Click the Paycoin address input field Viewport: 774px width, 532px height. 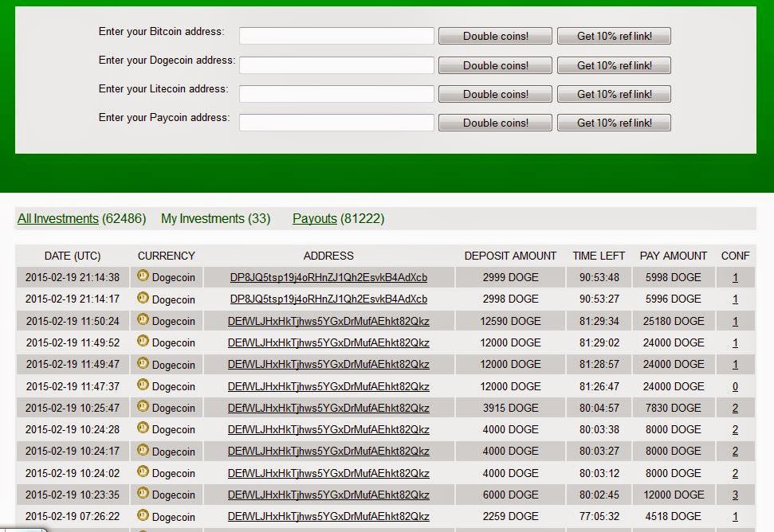336,123
